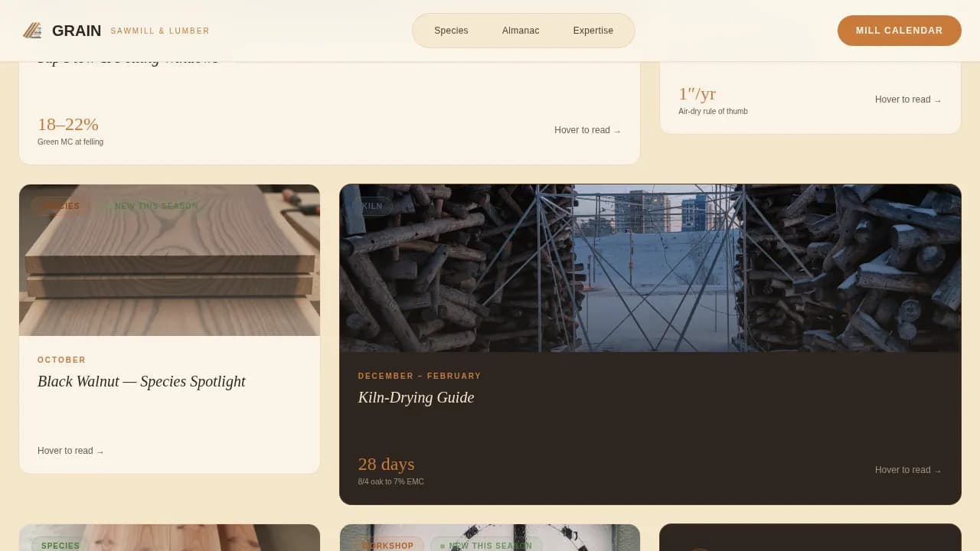Click the '28 days' statistic
980x551 pixels.
click(x=386, y=464)
